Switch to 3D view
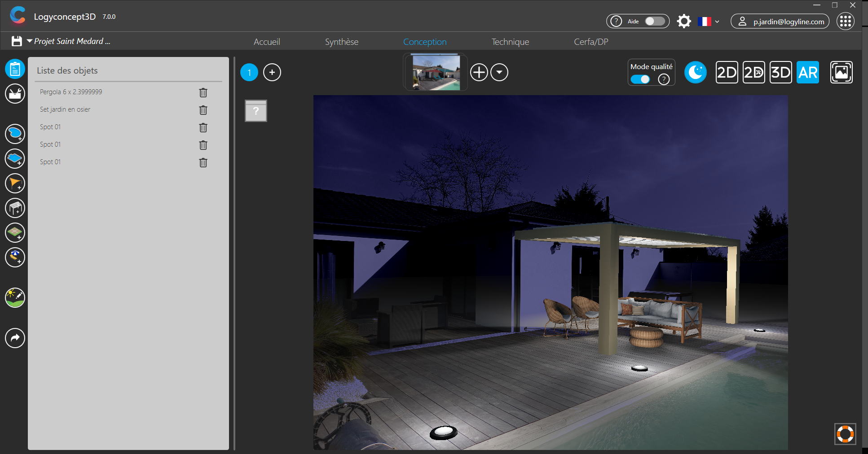Screen dimensions: 868x454 tap(780, 72)
